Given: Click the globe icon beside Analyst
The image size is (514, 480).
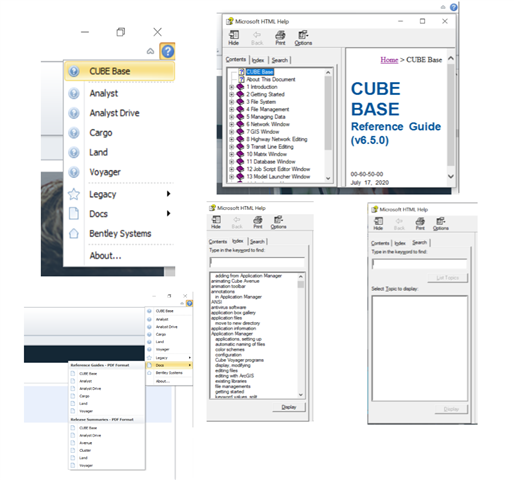Looking at the screenshot, I should tap(74, 93).
